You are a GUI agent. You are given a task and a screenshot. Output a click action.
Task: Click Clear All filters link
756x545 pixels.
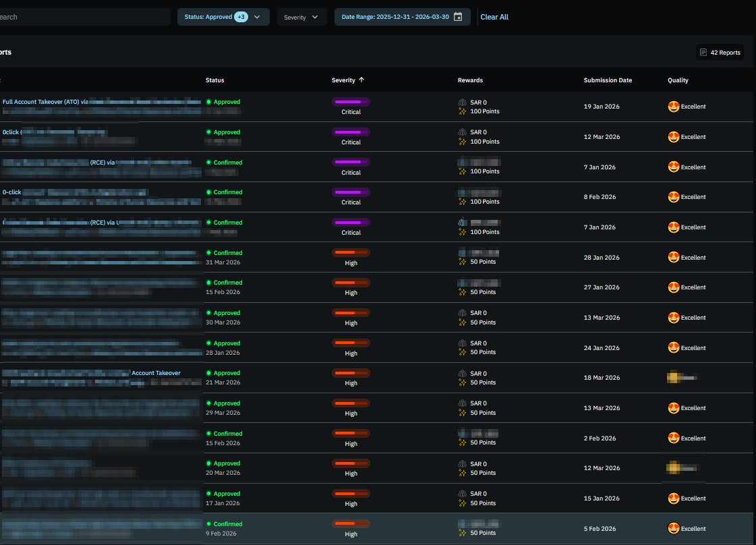point(494,17)
